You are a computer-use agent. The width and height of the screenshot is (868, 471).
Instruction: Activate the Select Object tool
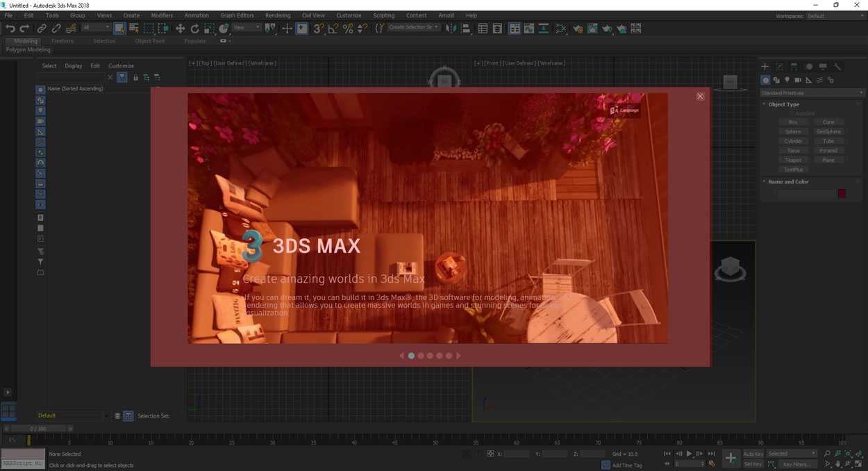click(119, 28)
